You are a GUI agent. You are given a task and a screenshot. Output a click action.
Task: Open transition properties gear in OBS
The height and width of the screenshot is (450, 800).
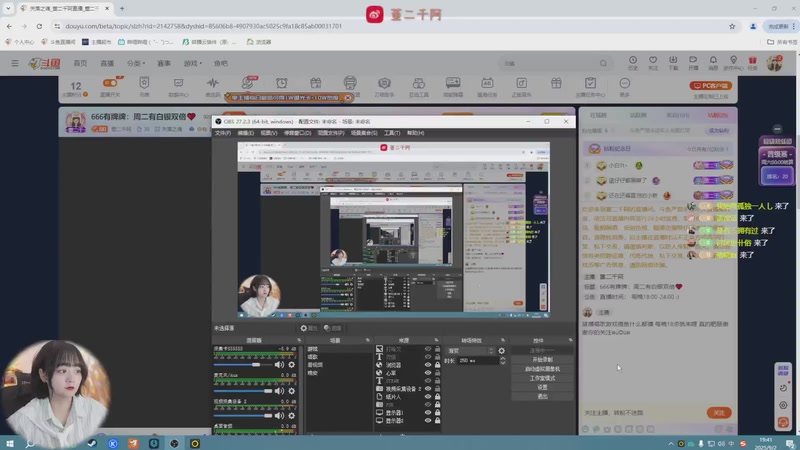502,351
